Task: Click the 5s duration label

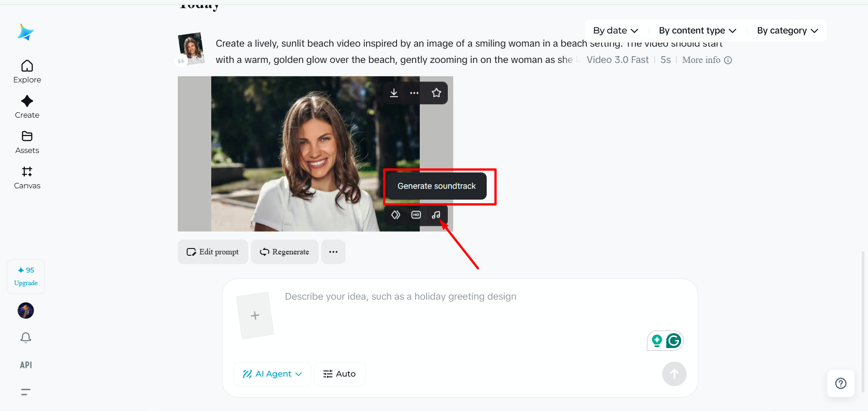Action: click(665, 60)
